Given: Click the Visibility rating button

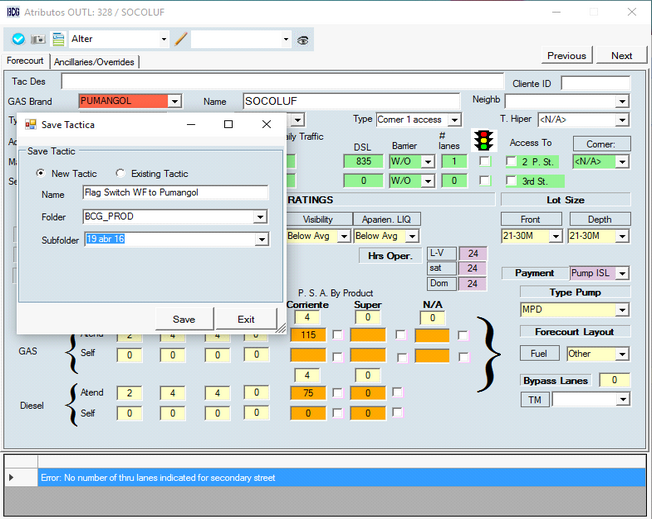Looking at the screenshot, I should pos(318,219).
